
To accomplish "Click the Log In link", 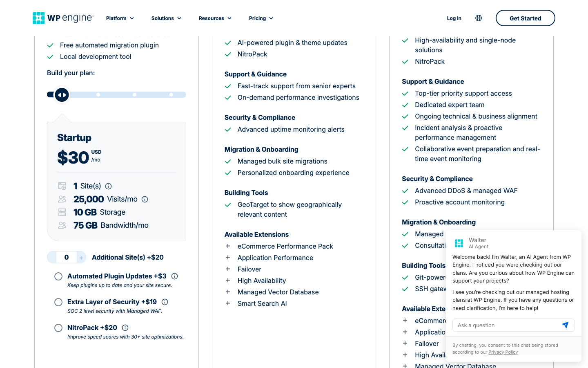I will coord(454,18).
